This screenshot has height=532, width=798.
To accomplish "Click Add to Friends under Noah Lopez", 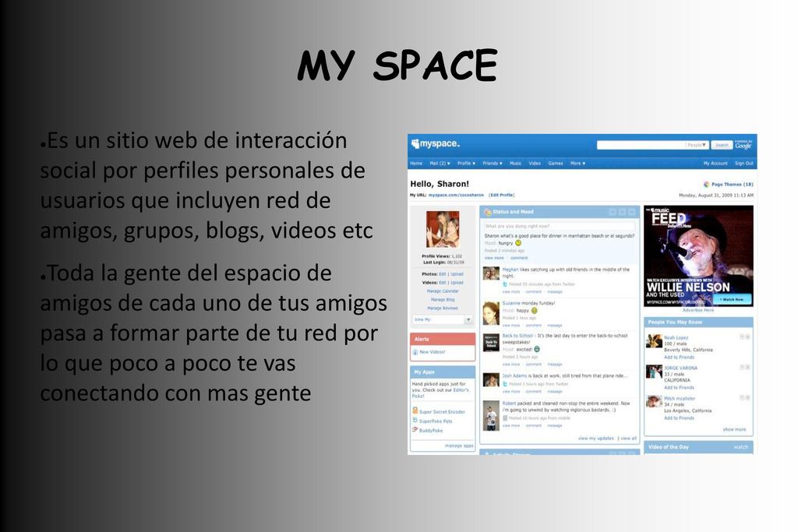I will 679,357.
